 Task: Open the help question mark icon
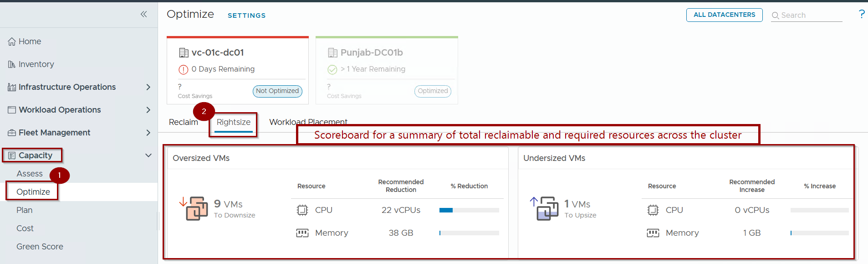tap(861, 14)
